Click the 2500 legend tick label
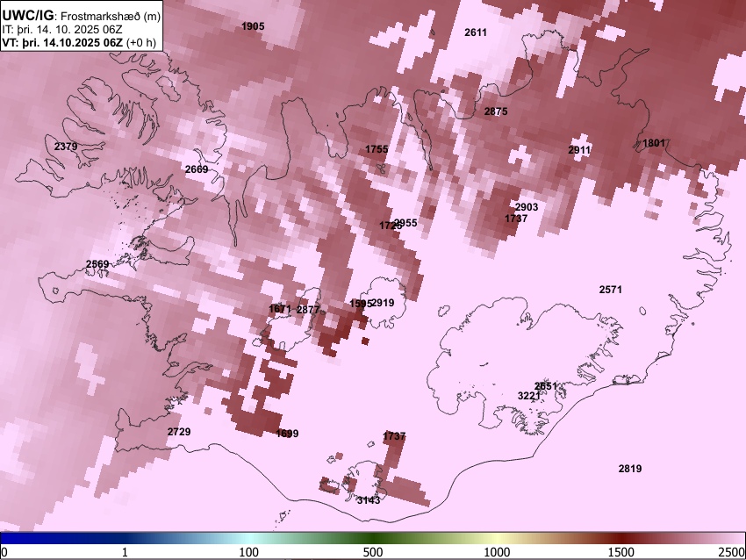746x560 pixels. pyautogui.click(x=732, y=552)
